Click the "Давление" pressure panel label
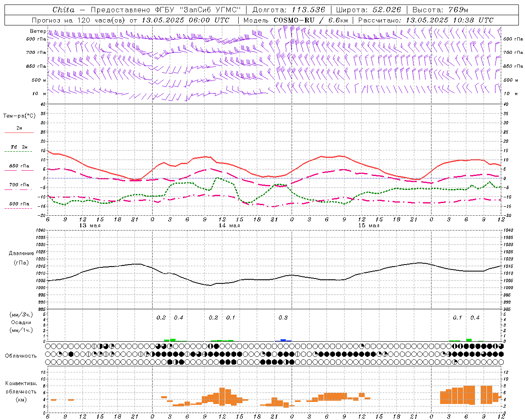The width and height of the screenshot is (525, 420). point(21,253)
